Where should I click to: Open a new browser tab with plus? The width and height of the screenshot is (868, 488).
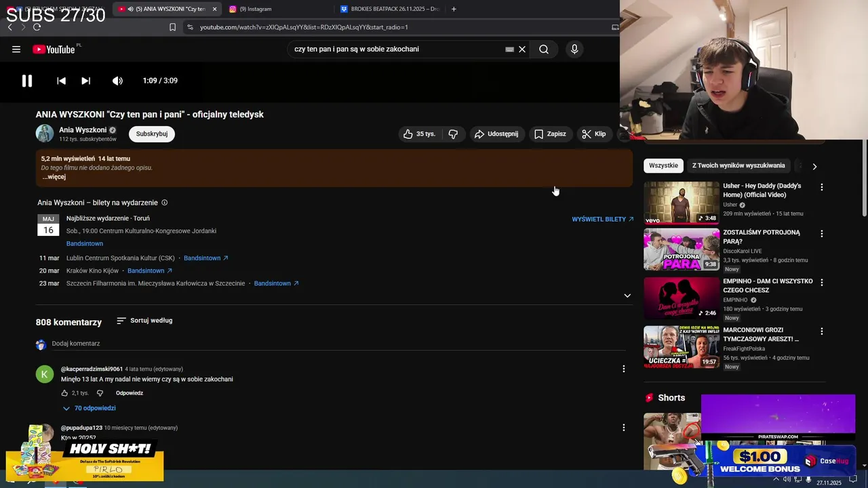[x=454, y=9]
